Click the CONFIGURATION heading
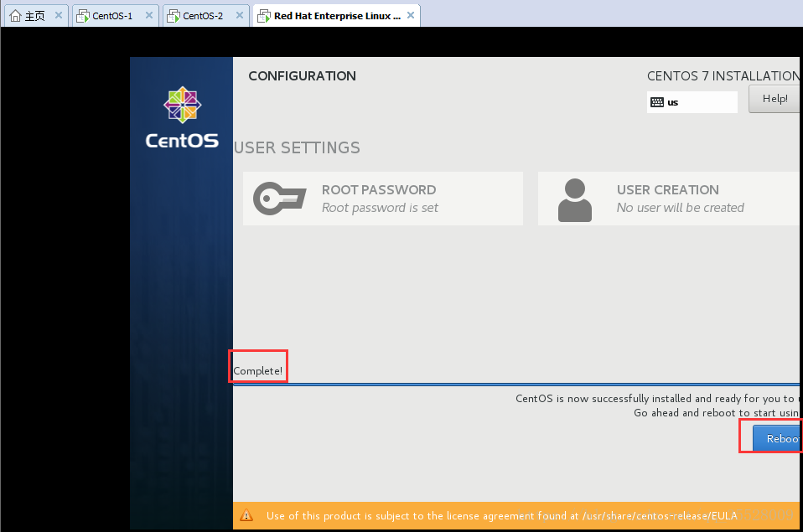The height and width of the screenshot is (532, 803). (x=302, y=75)
